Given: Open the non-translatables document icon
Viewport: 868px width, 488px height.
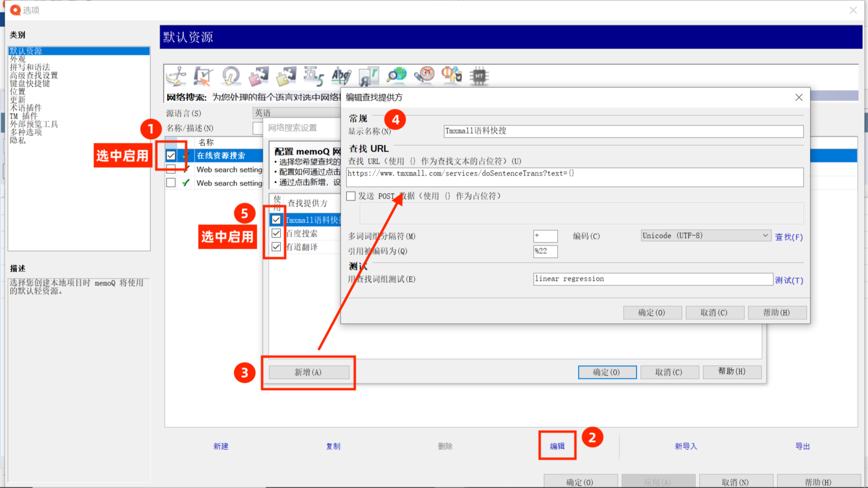Looking at the screenshot, I should pos(369,76).
